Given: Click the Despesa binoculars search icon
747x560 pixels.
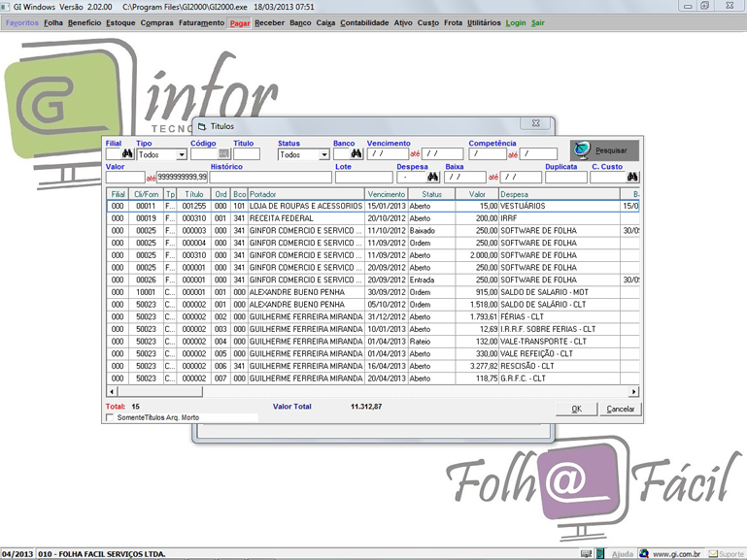Looking at the screenshot, I should pyautogui.click(x=432, y=177).
